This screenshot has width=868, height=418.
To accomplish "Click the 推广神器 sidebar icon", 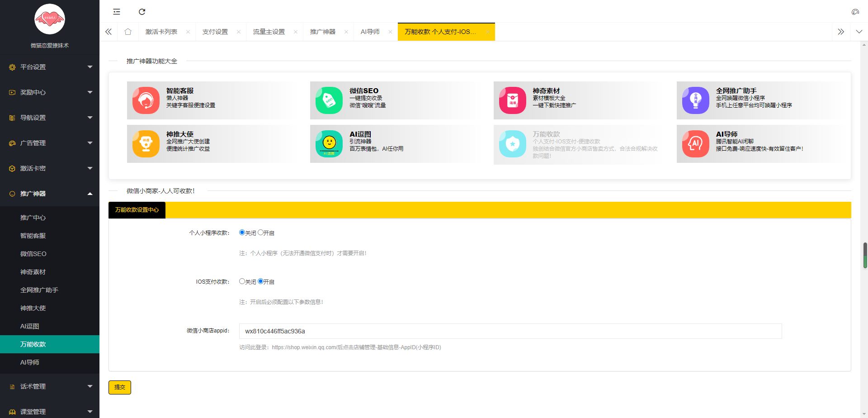I will 12,194.
